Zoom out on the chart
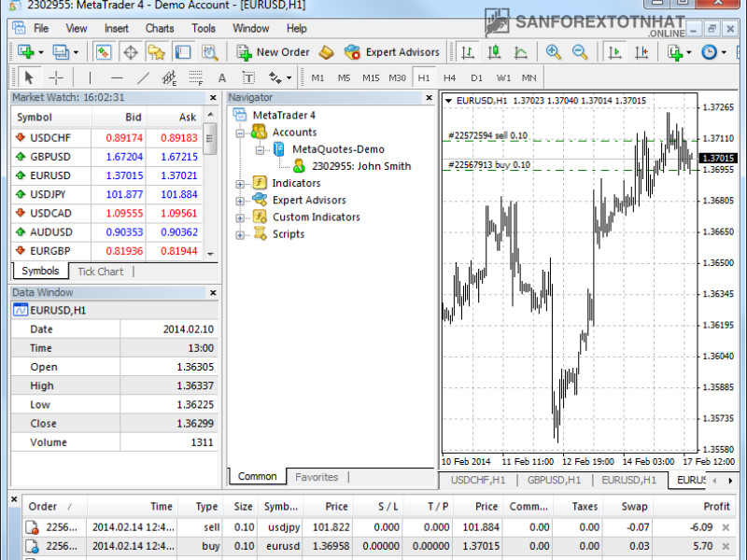747x560 pixels. pos(580,52)
